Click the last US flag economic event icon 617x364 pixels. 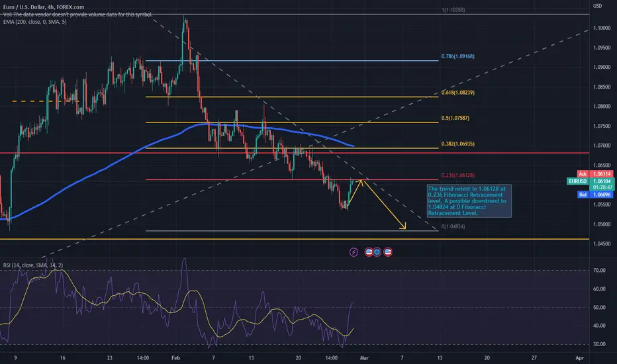(x=387, y=252)
